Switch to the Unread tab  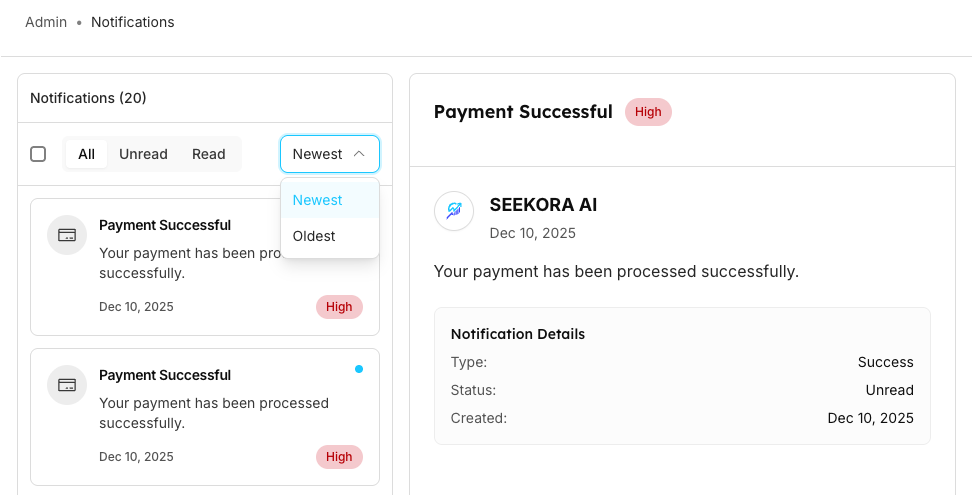(143, 154)
